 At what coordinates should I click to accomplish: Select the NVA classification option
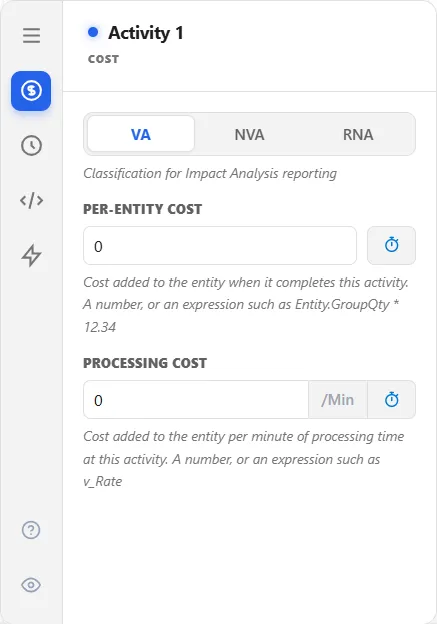click(249, 134)
